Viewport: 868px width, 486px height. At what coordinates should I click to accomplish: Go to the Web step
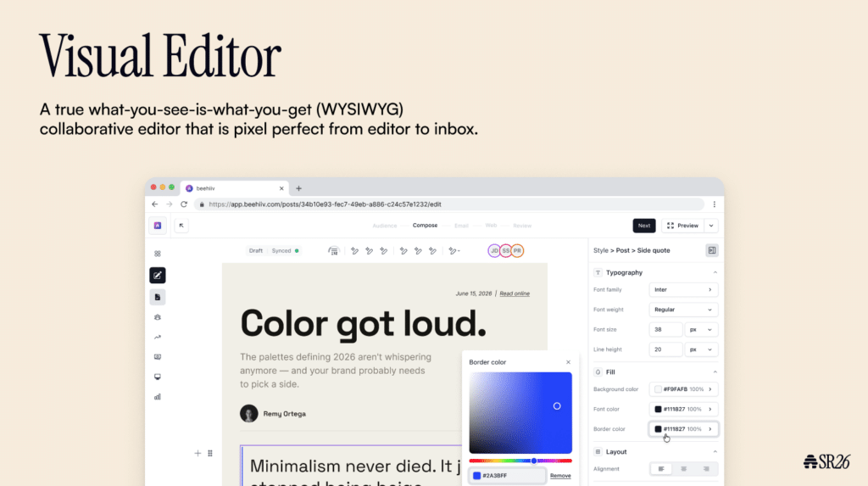click(x=491, y=226)
